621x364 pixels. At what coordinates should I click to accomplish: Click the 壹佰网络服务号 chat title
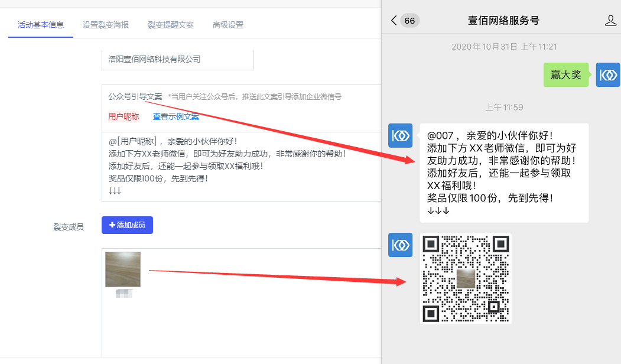(x=503, y=21)
